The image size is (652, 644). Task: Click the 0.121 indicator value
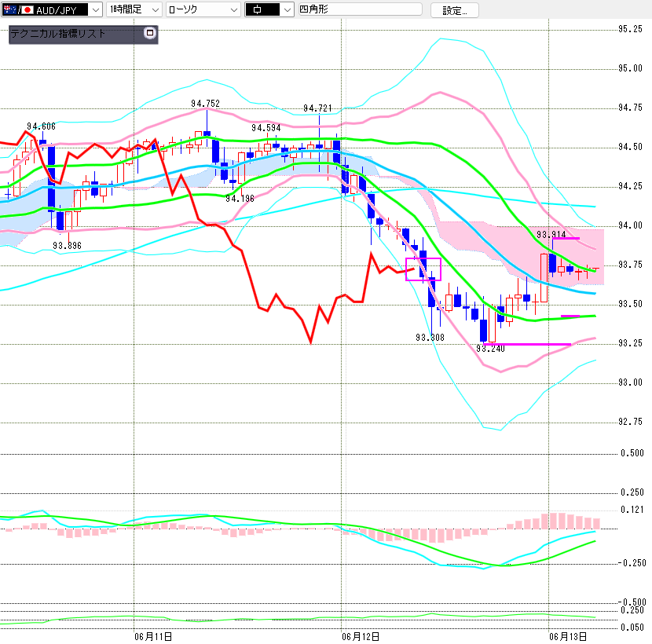coord(632,510)
